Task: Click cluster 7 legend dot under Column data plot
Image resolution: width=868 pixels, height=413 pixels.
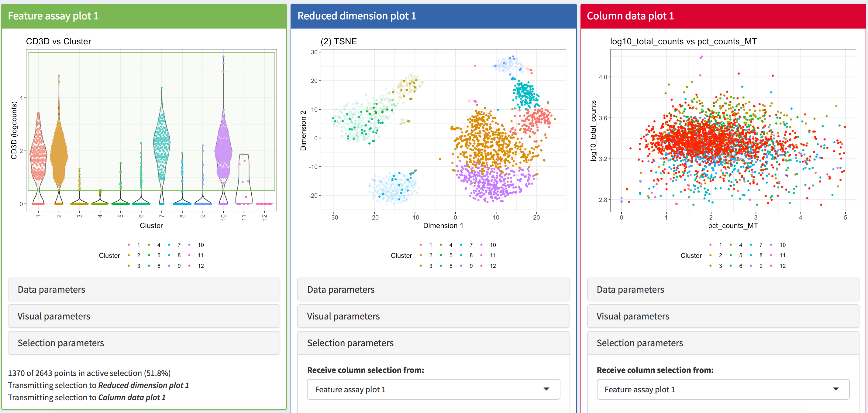Action: tap(751, 245)
